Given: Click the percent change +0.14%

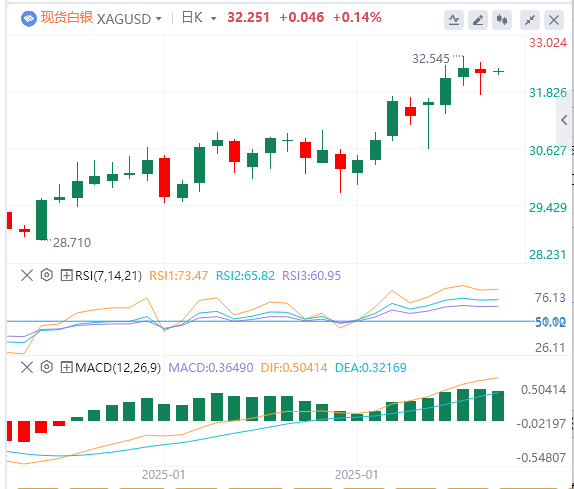Looking at the screenshot, I should (357, 17).
